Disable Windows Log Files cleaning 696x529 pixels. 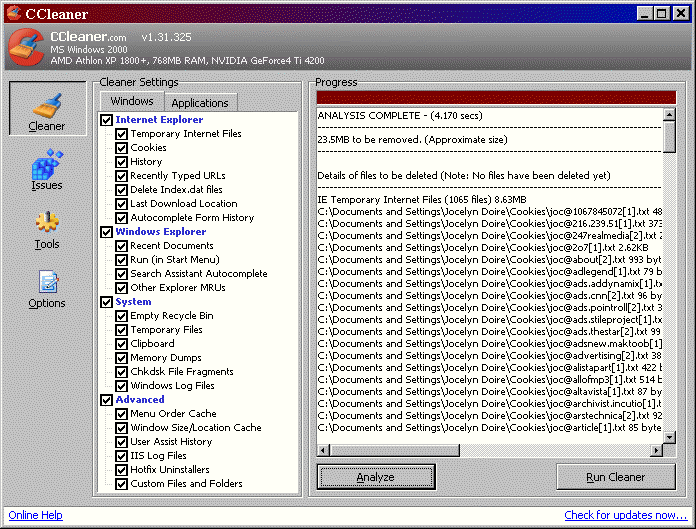point(121,386)
